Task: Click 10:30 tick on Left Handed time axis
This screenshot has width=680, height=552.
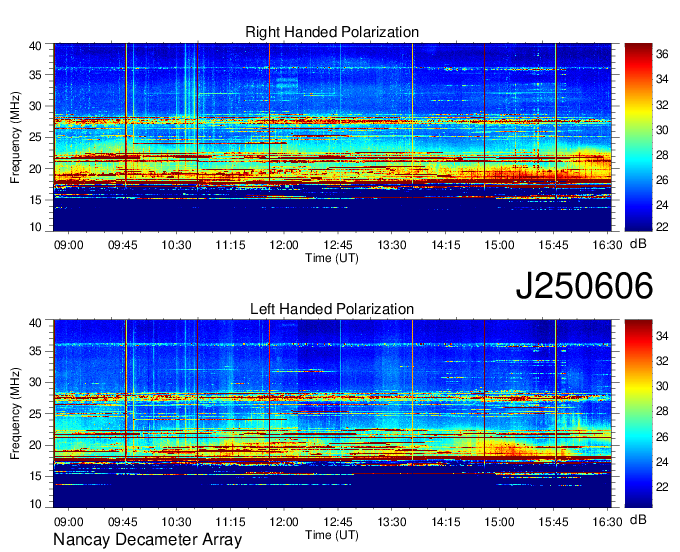Action: click(x=177, y=522)
